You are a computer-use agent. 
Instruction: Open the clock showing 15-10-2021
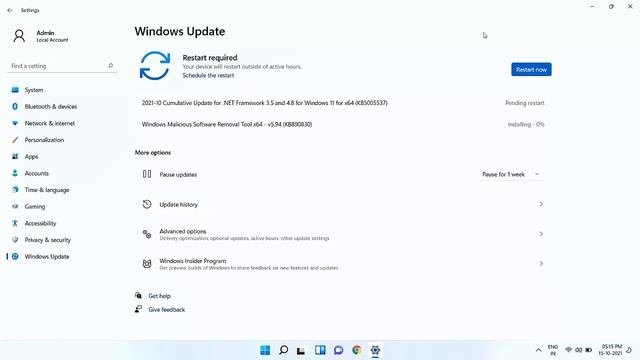click(610, 350)
